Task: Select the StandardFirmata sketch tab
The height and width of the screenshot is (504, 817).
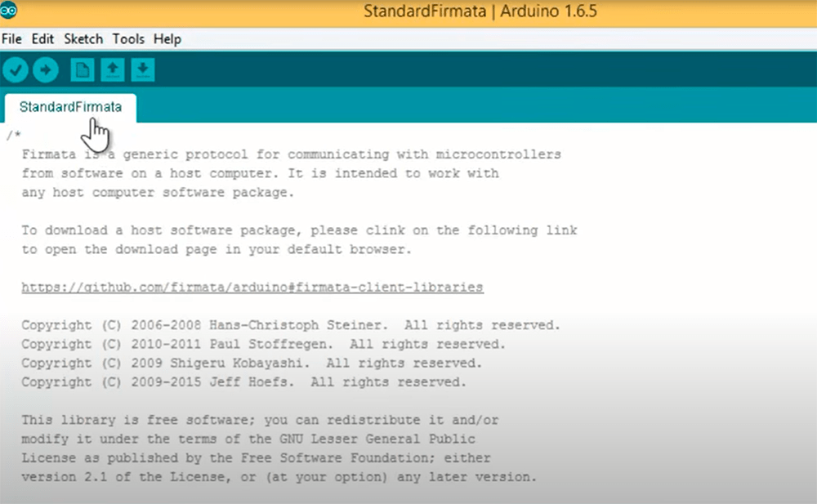Action: tap(70, 107)
